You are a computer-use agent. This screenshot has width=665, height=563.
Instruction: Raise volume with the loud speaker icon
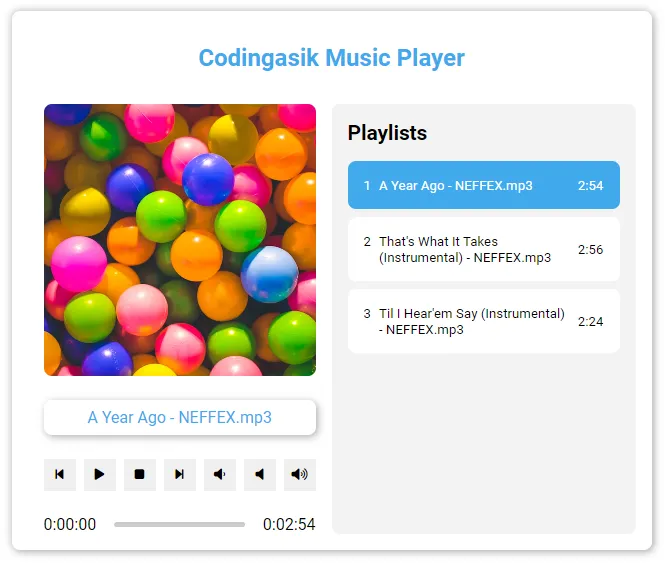[299, 474]
